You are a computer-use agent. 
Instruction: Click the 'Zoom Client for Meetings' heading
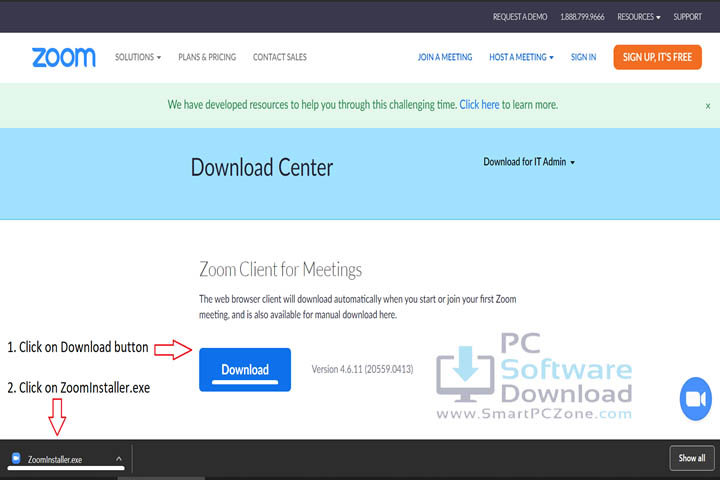click(281, 270)
